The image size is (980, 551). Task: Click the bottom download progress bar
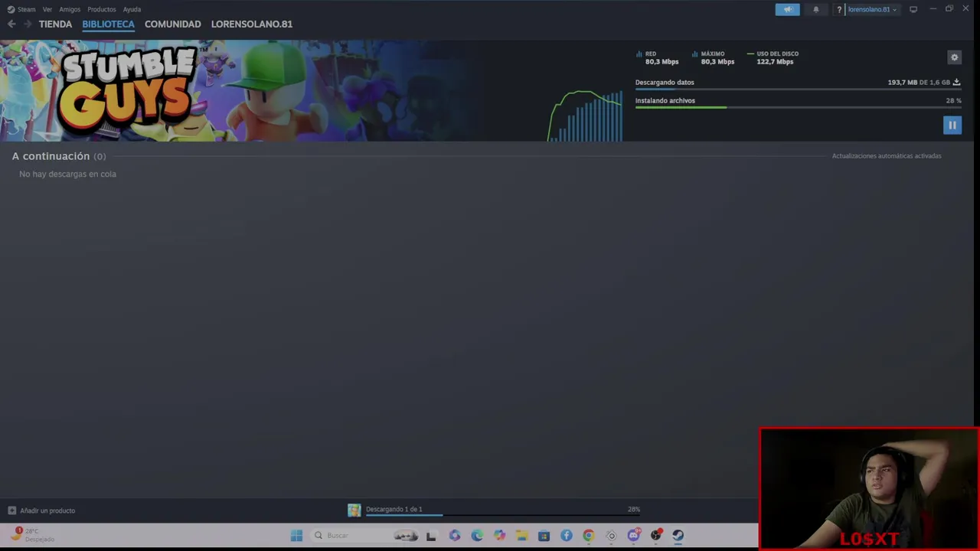[503, 516]
